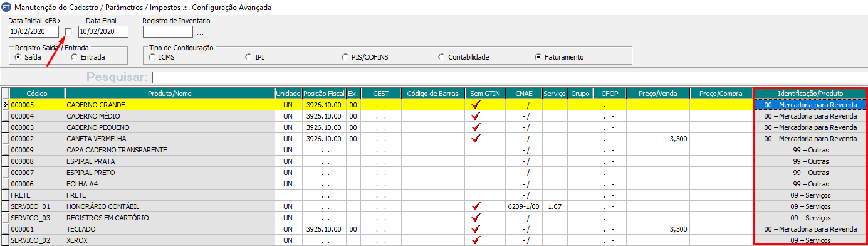The image size is (868, 246).
Task: Click Preço/Venda 3,300 in TECLADO row
Action: click(x=658, y=229)
